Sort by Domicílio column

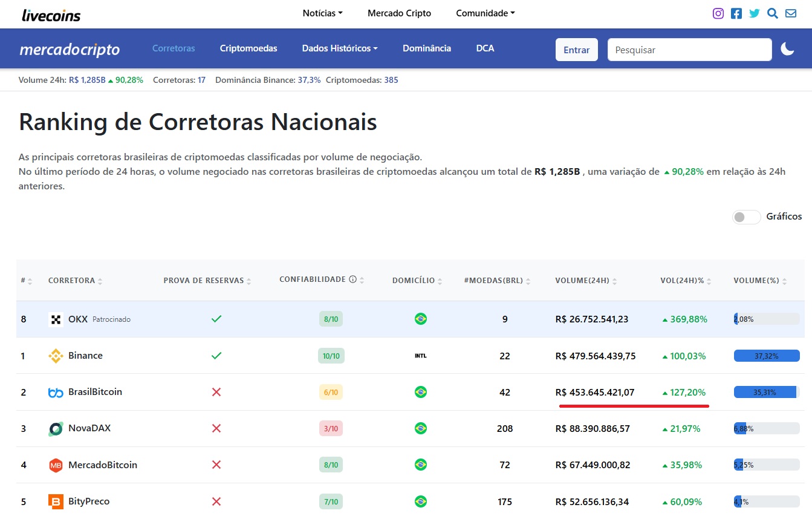click(417, 281)
